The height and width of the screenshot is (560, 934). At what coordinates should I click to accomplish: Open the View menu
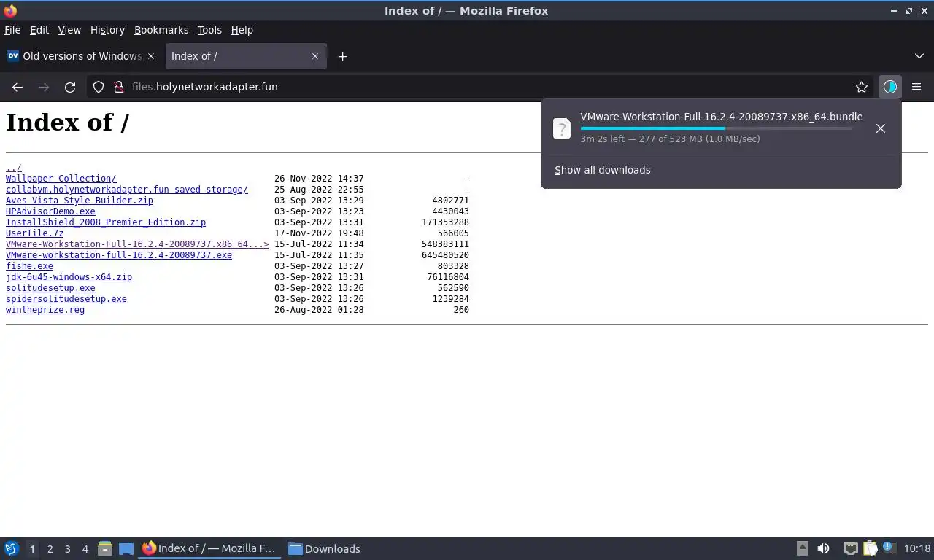69,30
